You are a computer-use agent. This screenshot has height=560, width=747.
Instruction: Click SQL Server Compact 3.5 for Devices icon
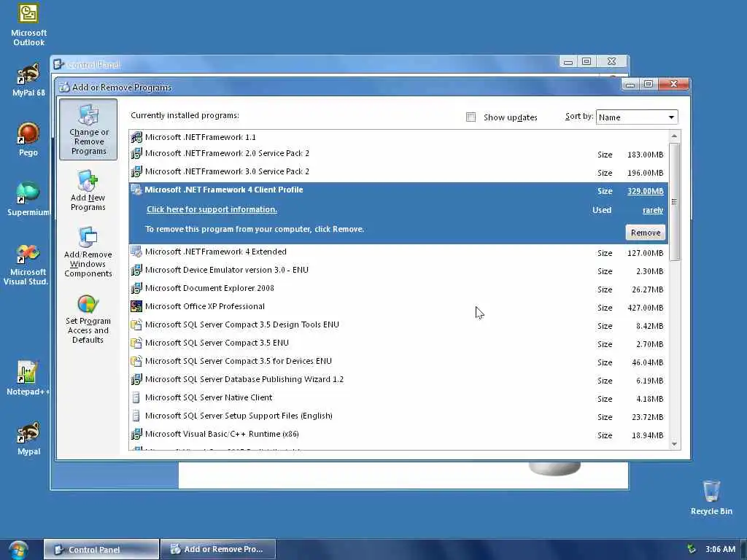(x=136, y=361)
